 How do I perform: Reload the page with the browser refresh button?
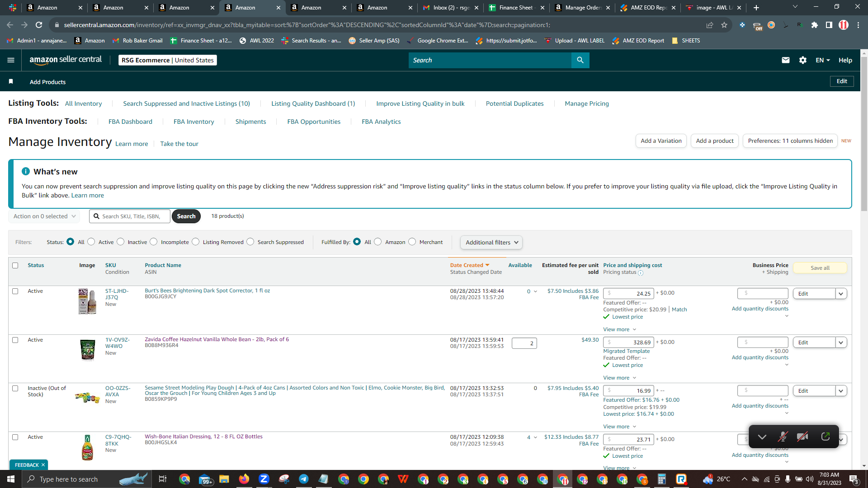click(x=39, y=25)
